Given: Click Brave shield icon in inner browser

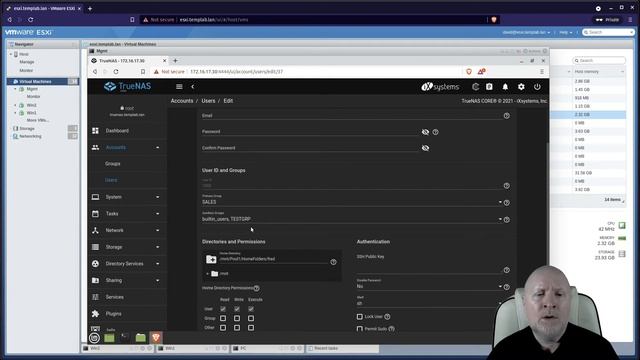Looking at the screenshot, I should tap(469, 72).
